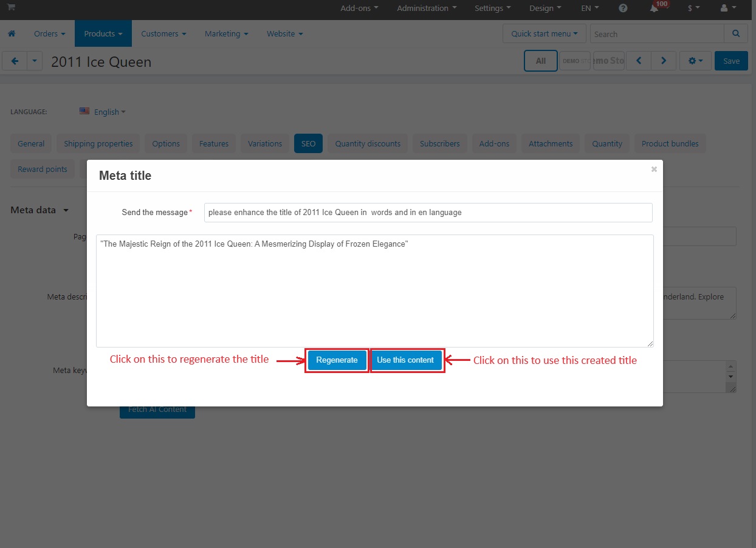Select the SEO tab
Image resolution: width=756 pixels, height=548 pixels.
click(x=308, y=144)
